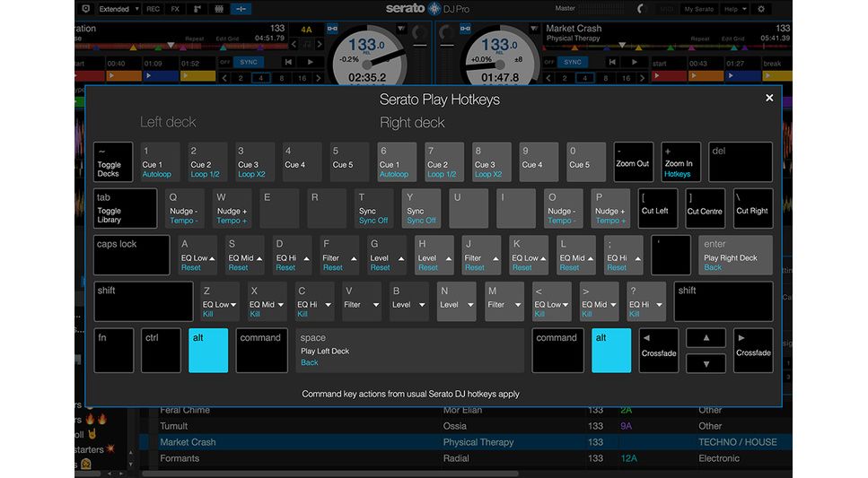
Task: Toggle the highlighted left alt key
Action: click(208, 350)
